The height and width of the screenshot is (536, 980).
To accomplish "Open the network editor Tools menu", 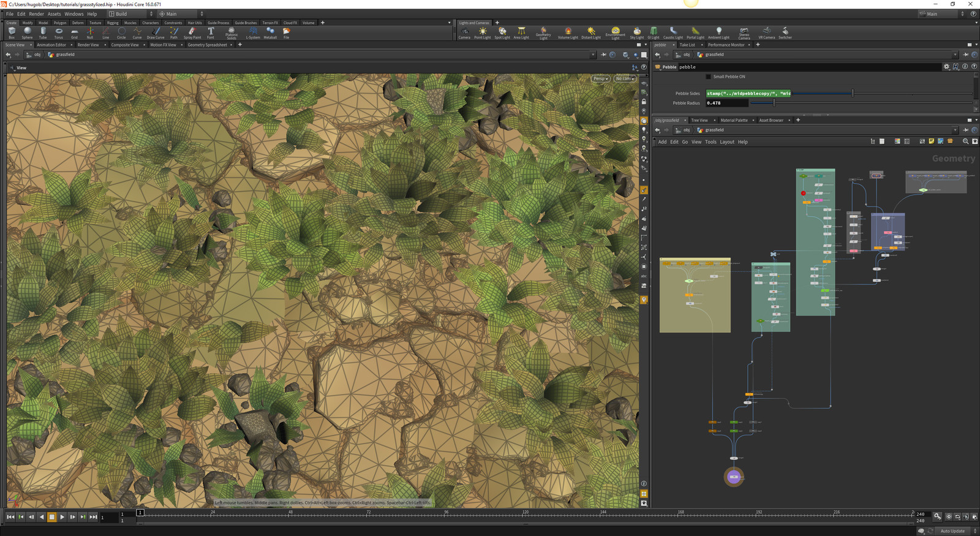I will click(x=710, y=142).
